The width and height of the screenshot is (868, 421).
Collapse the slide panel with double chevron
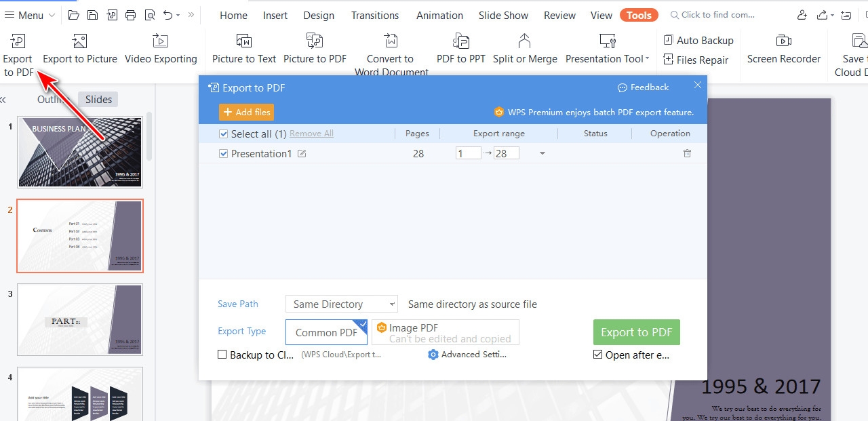(3, 100)
